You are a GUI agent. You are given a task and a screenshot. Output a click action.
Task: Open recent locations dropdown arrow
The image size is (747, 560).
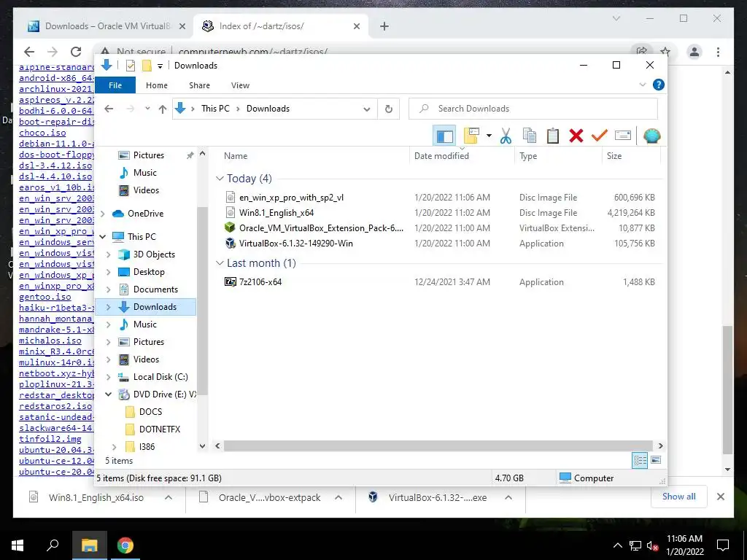(x=147, y=109)
